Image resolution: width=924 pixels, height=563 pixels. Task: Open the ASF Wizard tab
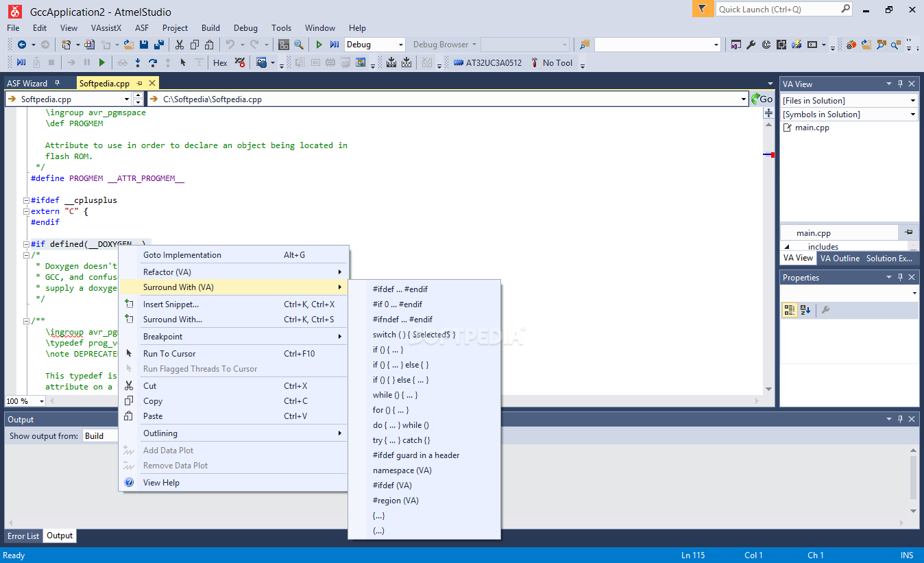27,83
